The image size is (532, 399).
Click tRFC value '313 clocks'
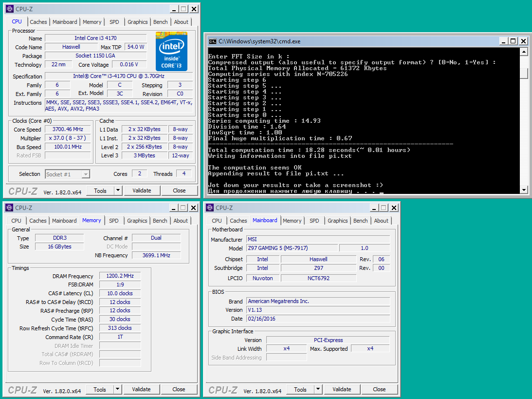[x=120, y=328]
